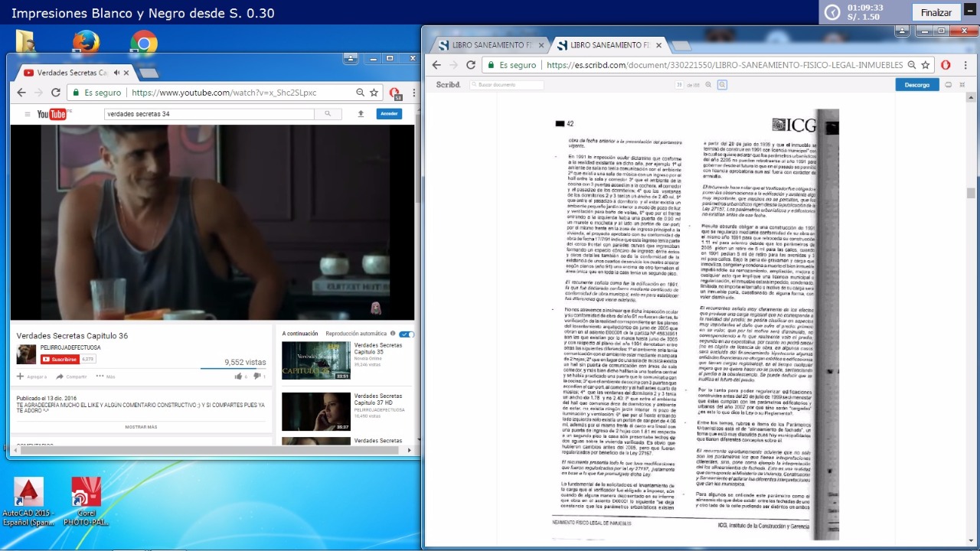980x551 pixels.
Task: Click the YouTube upload arrow icon
Action: pyautogui.click(x=361, y=114)
